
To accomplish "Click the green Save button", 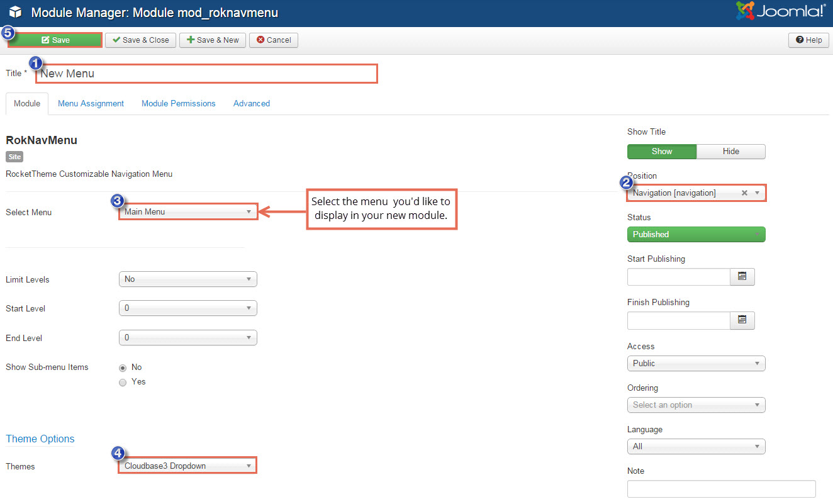I will point(55,40).
